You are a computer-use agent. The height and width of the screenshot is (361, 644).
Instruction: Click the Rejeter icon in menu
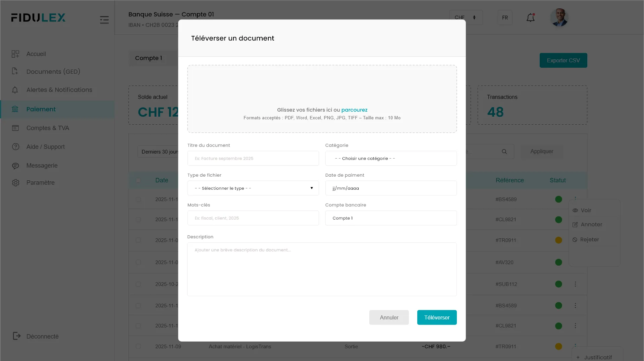[x=575, y=240]
